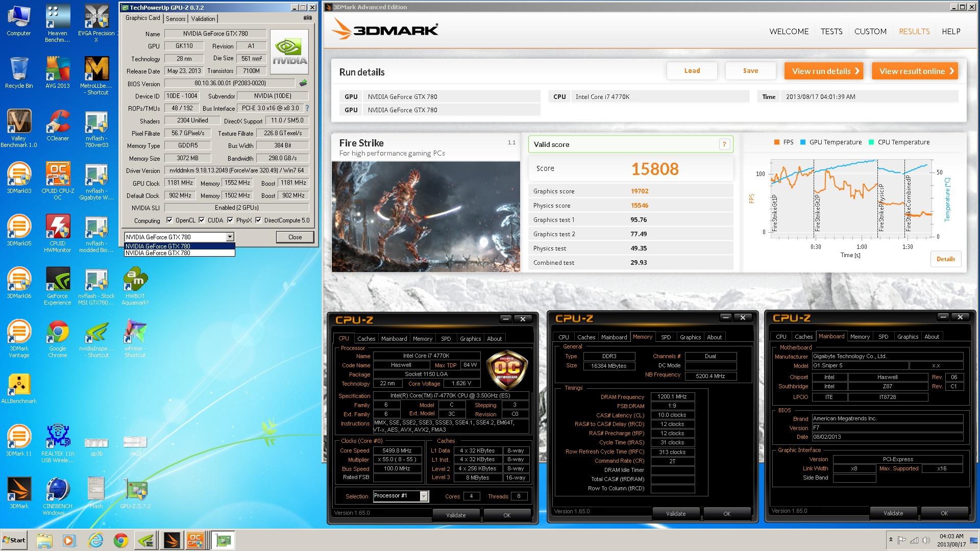Viewport: 980px width, 551px height.
Task: Click the bus interface question mark icon
Action: tap(307, 108)
